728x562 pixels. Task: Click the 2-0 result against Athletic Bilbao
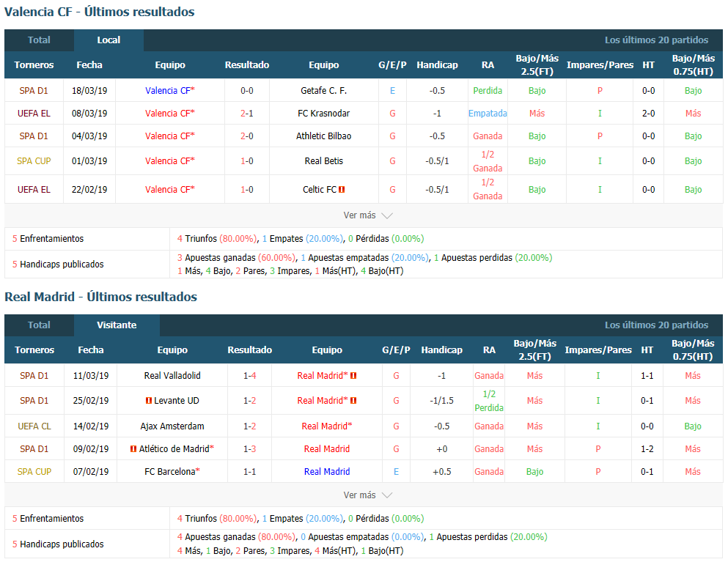247,136
